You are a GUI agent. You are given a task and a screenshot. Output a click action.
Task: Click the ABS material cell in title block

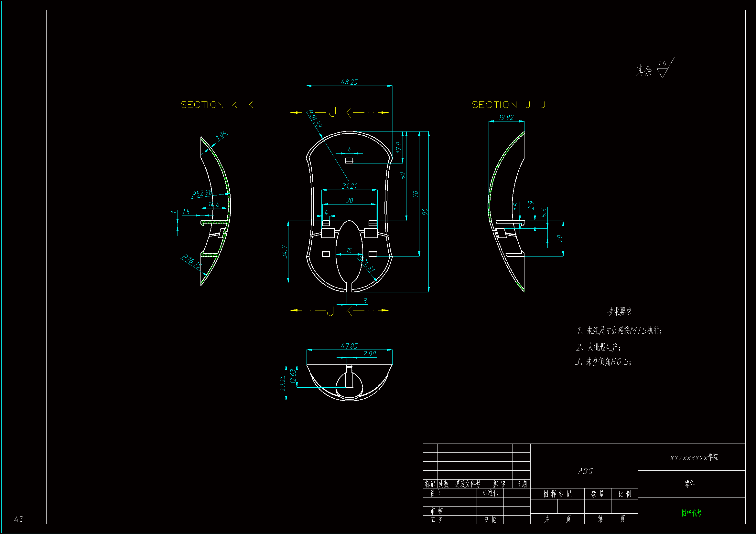point(585,471)
